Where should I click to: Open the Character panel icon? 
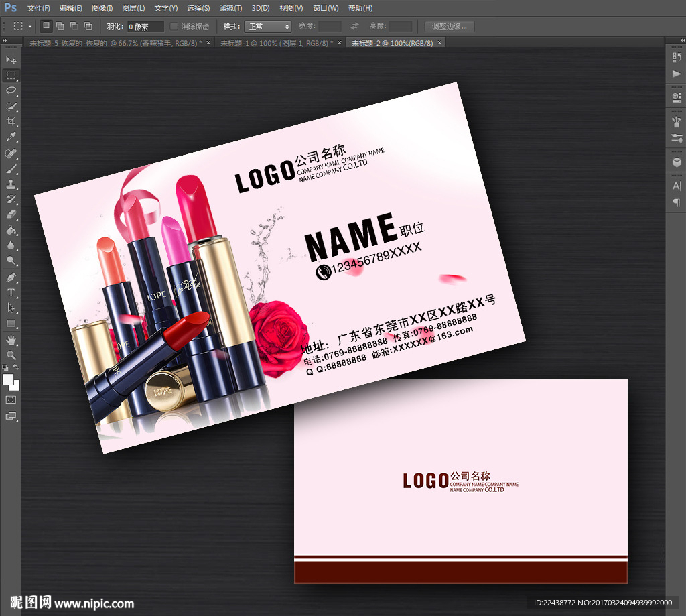point(677,186)
